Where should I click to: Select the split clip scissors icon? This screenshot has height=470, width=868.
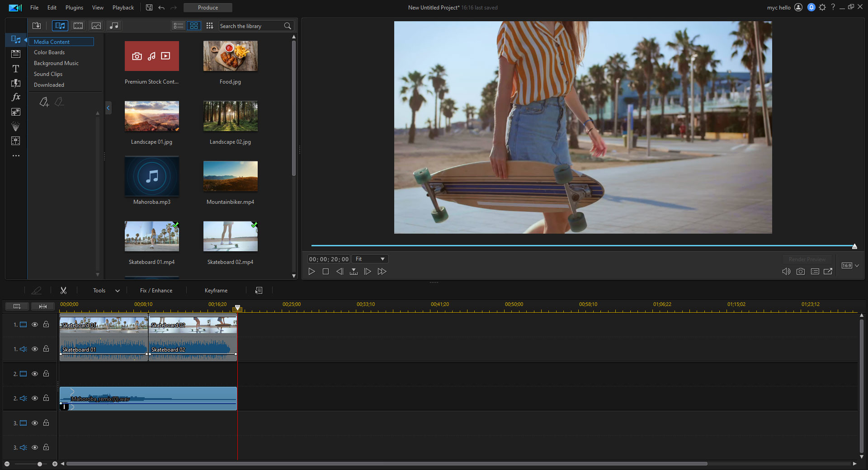coord(64,290)
